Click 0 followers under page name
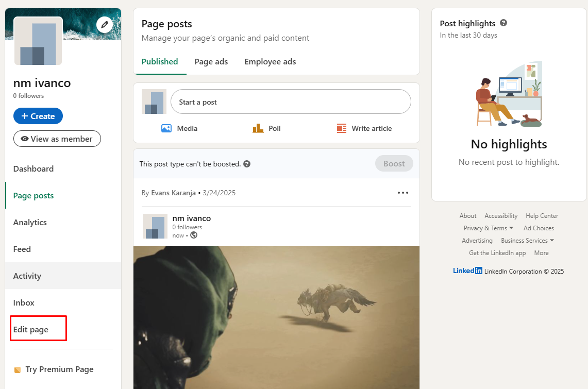This screenshot has height=389, width=588. click(28, 95)
